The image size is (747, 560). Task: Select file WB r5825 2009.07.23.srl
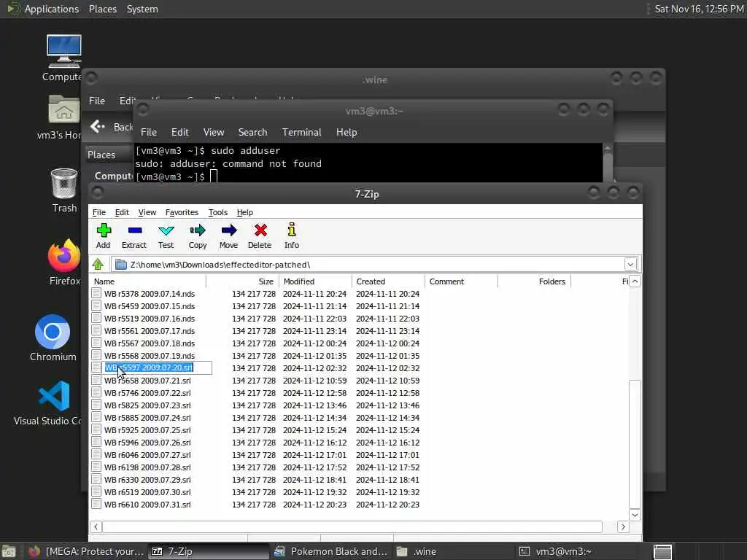(147, 405)
